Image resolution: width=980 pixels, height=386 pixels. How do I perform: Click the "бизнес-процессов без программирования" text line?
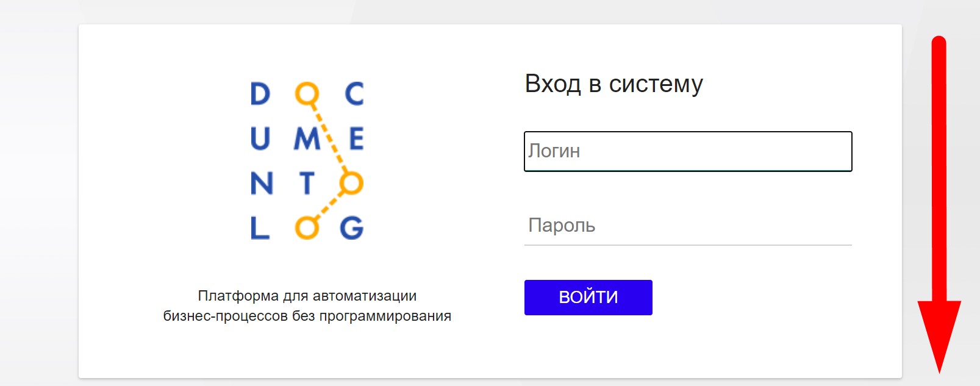(x=307, y=316)
